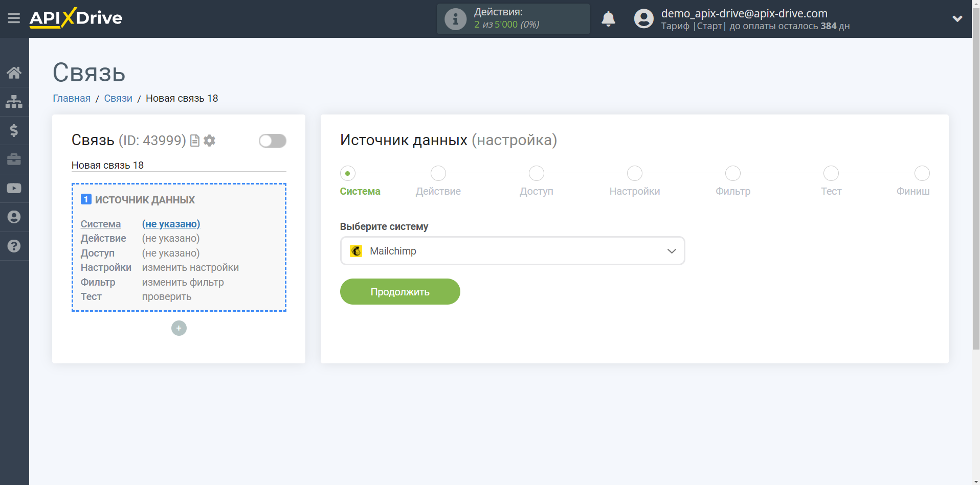Click the Финиш step circle marker
This screenshot has width=980, height=485.
922,173
